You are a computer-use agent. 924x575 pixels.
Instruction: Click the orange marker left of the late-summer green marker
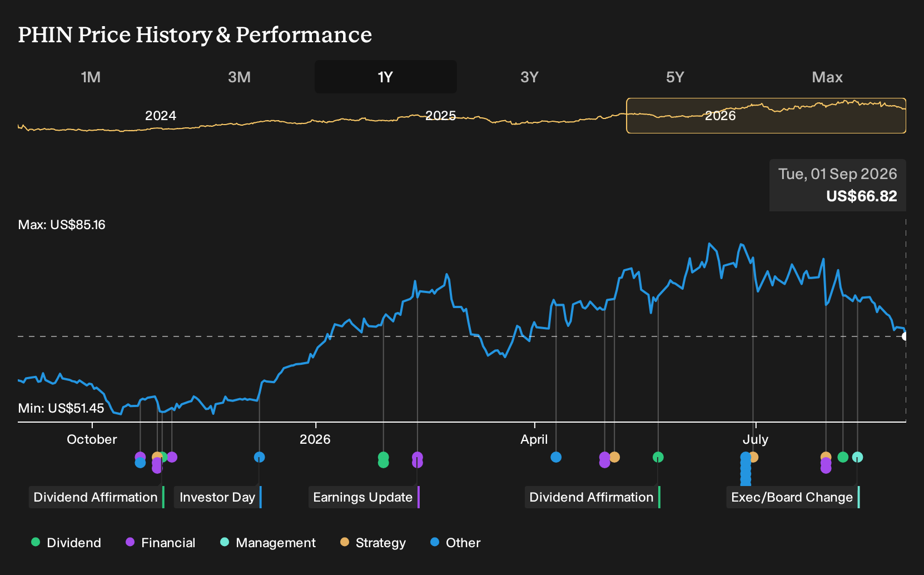826,457
